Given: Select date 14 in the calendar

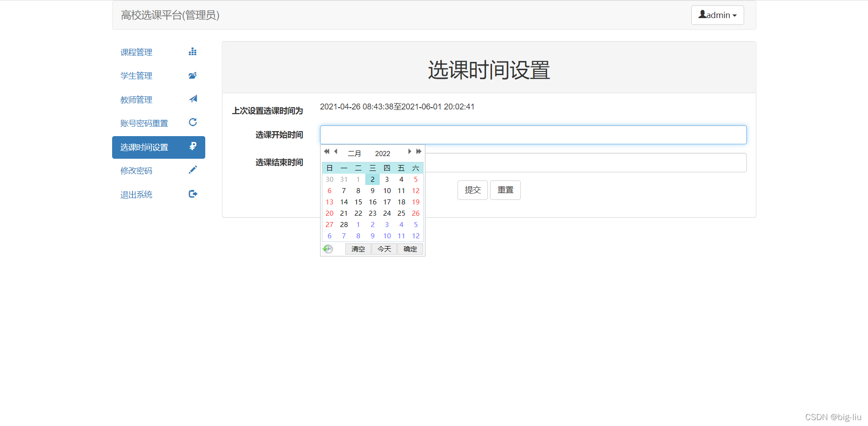Looking at the screenshot, I should pyautogui.click(x=344, y=202).
